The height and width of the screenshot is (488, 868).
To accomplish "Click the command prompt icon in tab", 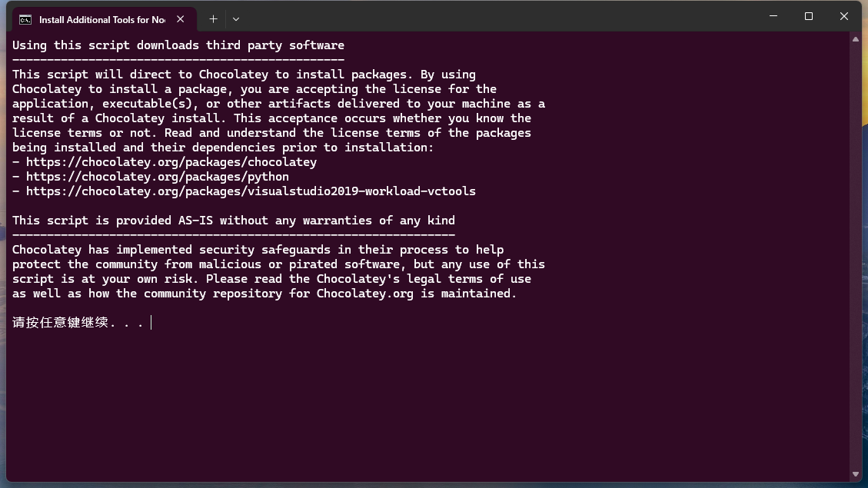I will pyautogui.click(x=25, y=20).
